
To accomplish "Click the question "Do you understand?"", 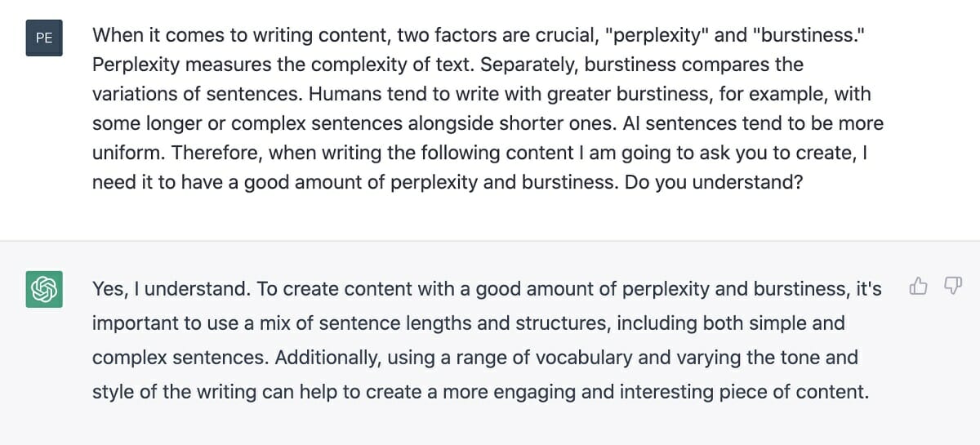I will click(714, 181).
